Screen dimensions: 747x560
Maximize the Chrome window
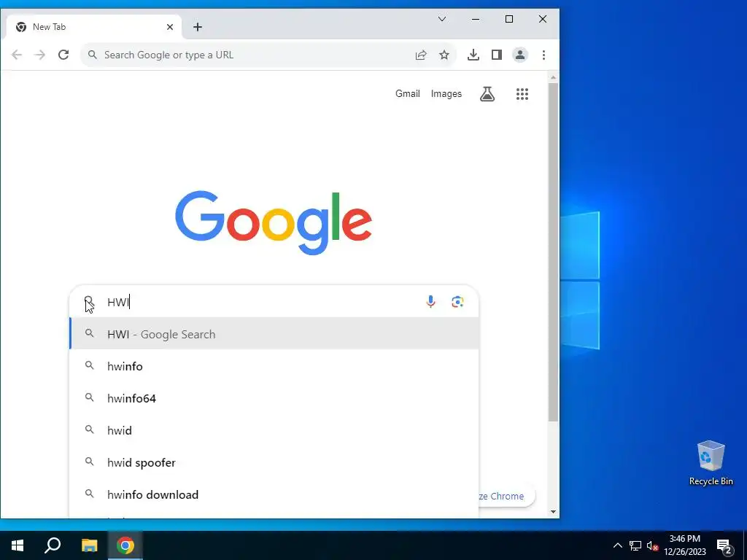[x=508, y=19]
